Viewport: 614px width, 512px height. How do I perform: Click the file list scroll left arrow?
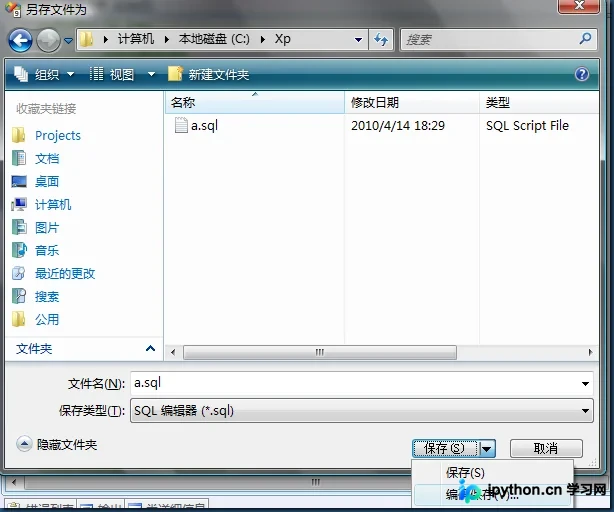coord(173,352)
